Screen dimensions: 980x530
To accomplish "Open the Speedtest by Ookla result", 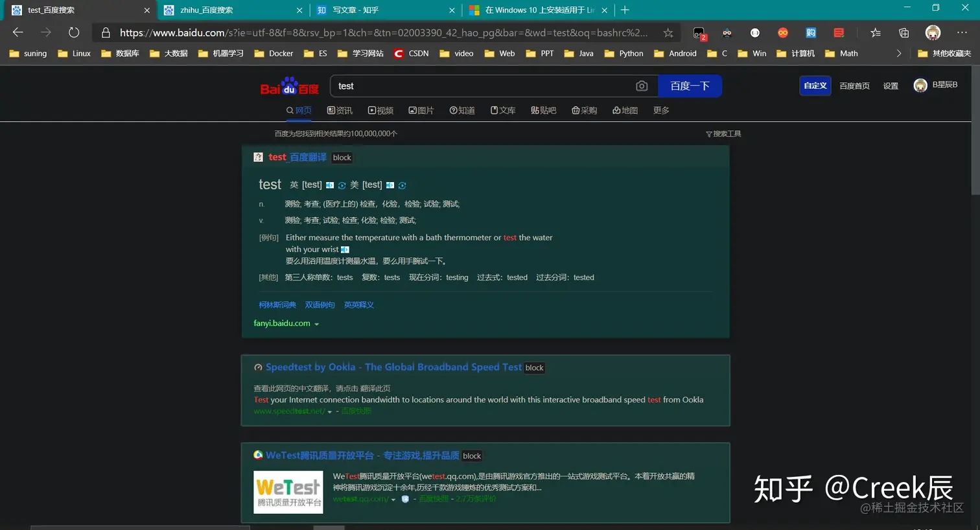I will point(393,367).
